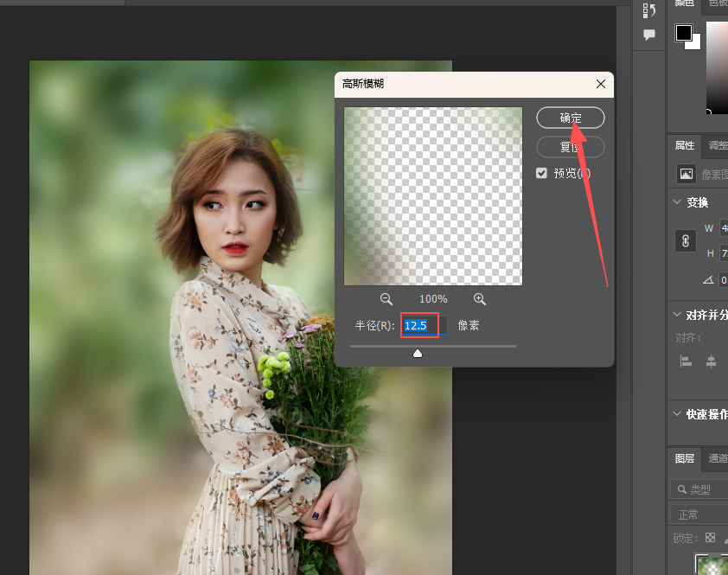Click the 100% zoom level text
Viewport: 728px width, 575px height.
click(433, 299)
